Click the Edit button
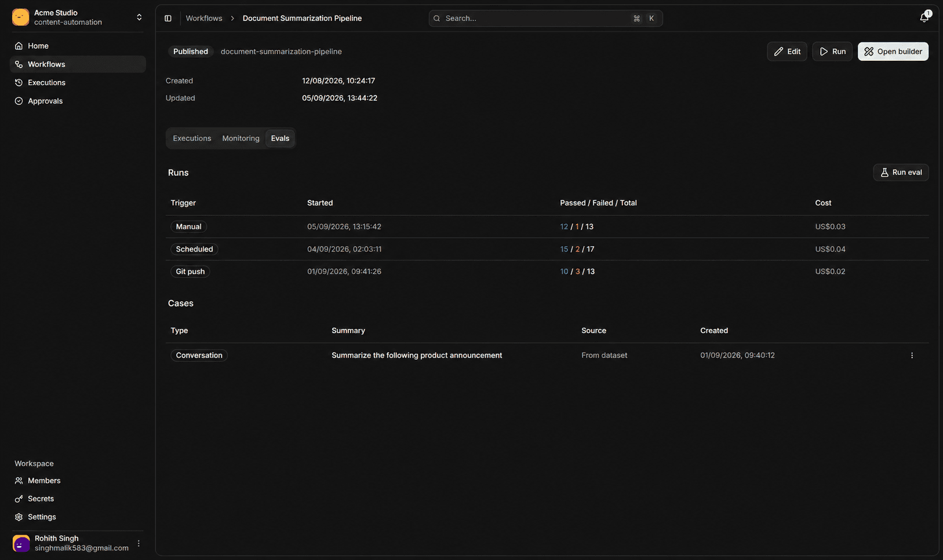 click(x=787, y=52)
